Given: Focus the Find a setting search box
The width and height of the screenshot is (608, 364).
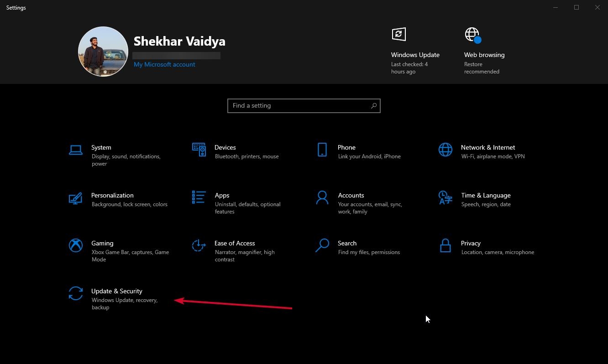Looking at the screenshot, I should point(304,106).
